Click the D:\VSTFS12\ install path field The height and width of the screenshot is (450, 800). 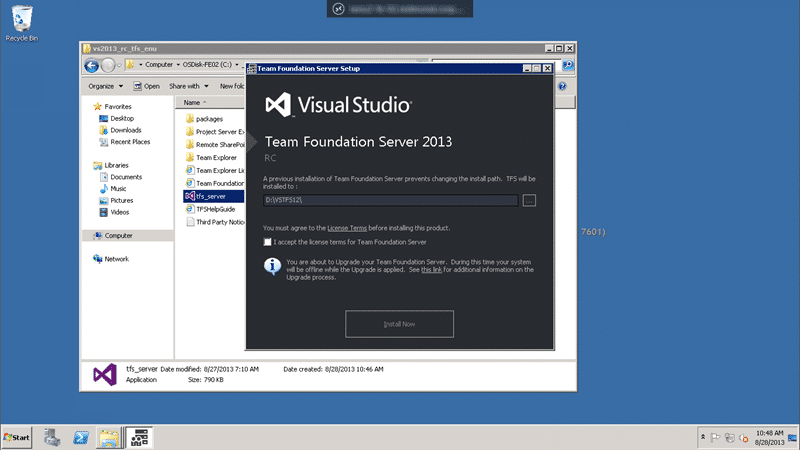tap(391, 200)
